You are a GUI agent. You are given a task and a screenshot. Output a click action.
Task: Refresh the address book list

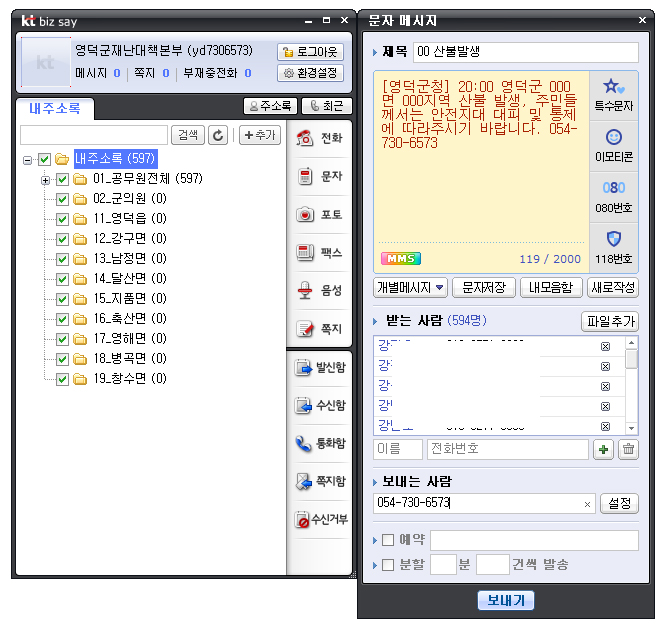218,135
